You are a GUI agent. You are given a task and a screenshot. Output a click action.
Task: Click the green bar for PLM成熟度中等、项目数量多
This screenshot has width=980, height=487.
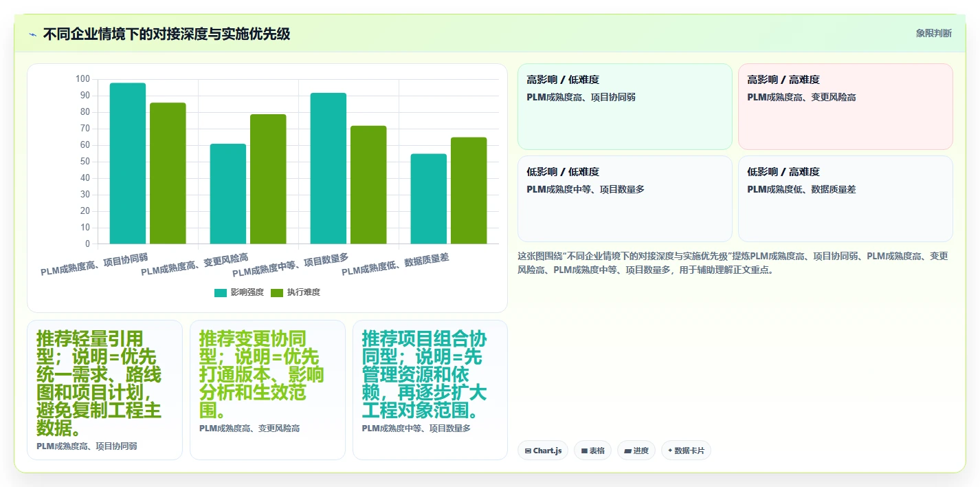368,184
